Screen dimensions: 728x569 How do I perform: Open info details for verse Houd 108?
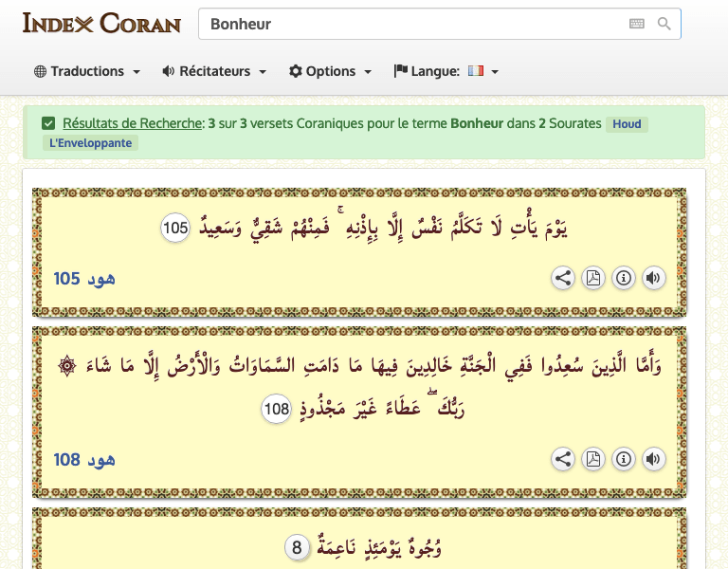coord(624,459)
